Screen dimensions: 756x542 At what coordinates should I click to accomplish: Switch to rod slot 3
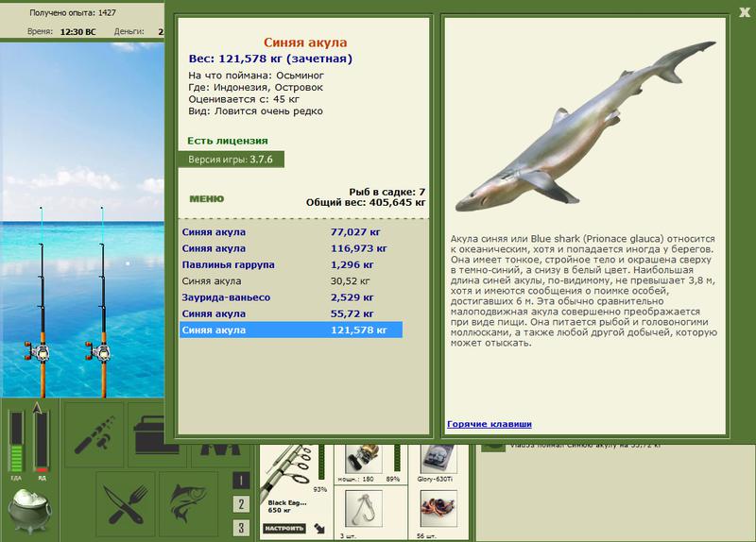click(x=241, y=528)
